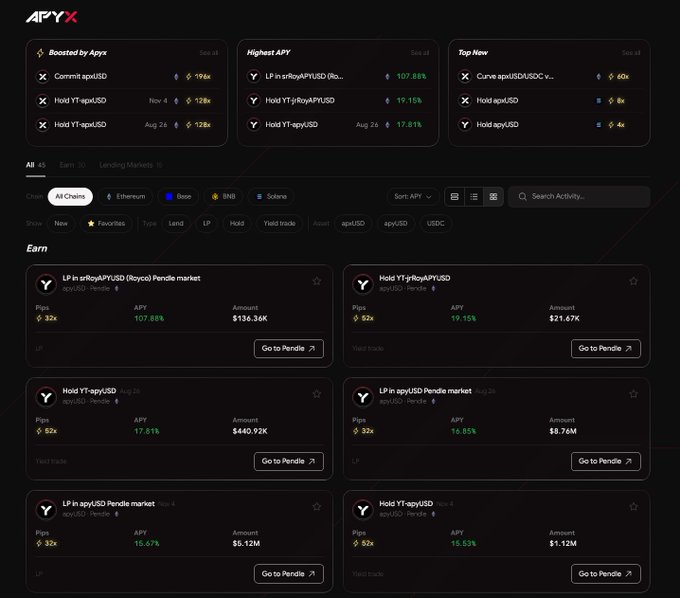Click the APYX logo

51,17
